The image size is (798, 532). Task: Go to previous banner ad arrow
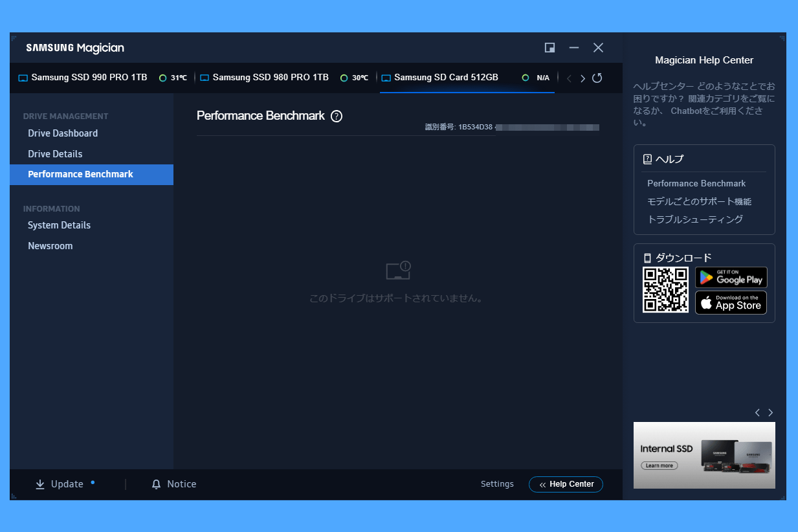point(757,413)
